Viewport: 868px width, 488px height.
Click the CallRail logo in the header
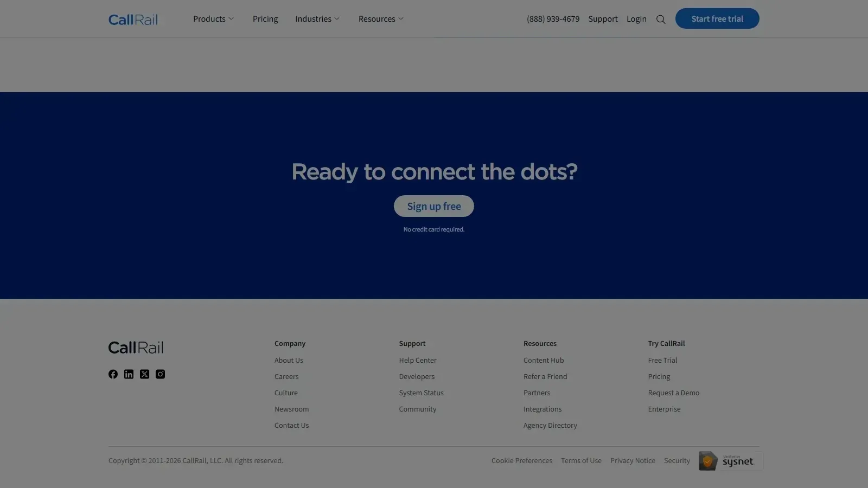pyautogui.click(x=133, y=20)
